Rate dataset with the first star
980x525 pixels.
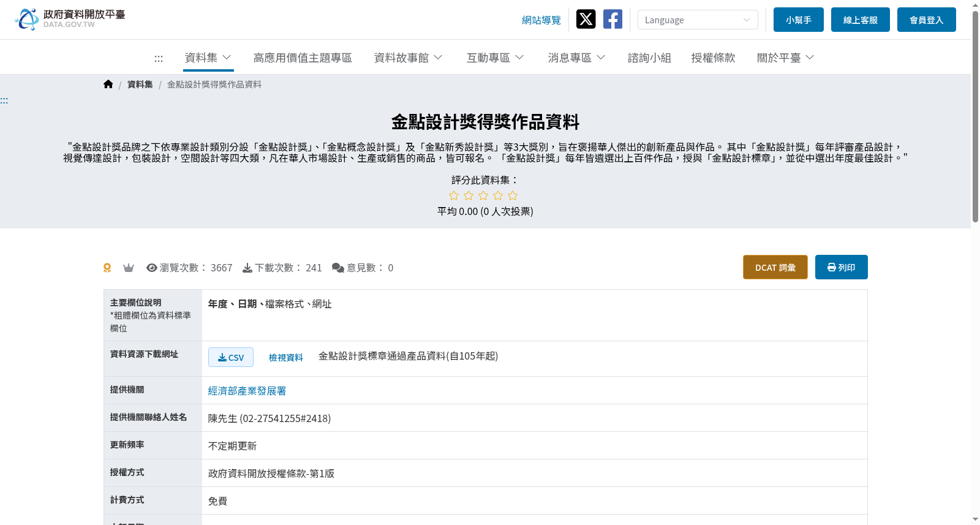454,195
